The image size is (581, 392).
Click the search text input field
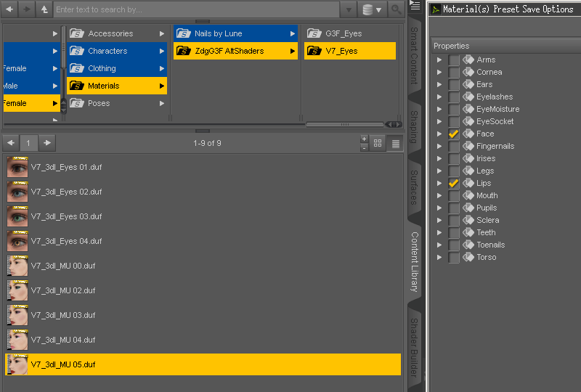tap(196, 9)
